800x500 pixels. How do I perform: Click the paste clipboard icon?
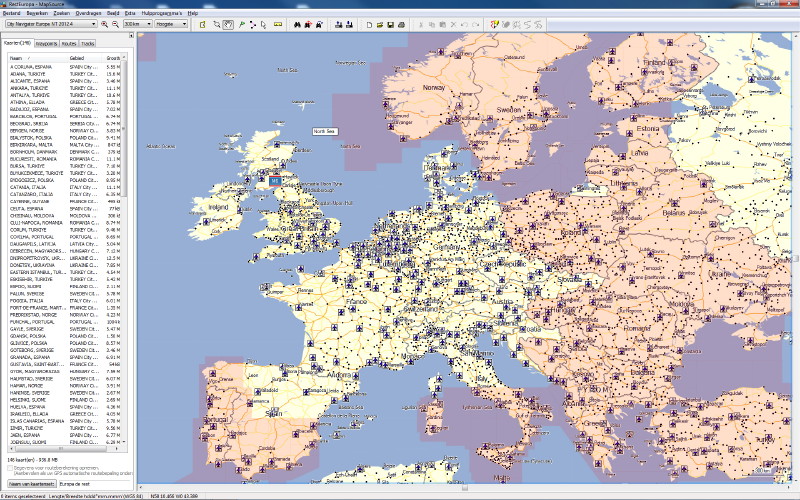click(442, 24)
